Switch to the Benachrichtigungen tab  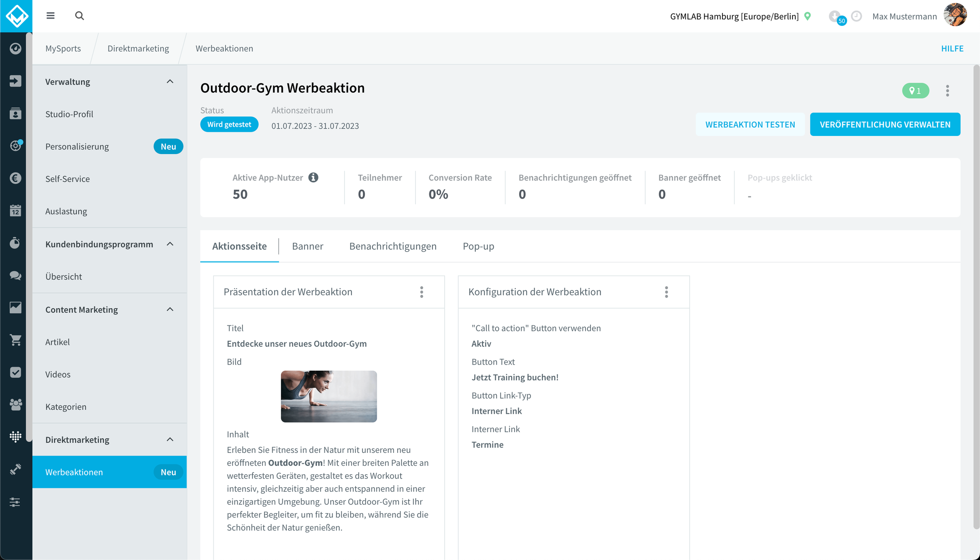coord(393,246)
